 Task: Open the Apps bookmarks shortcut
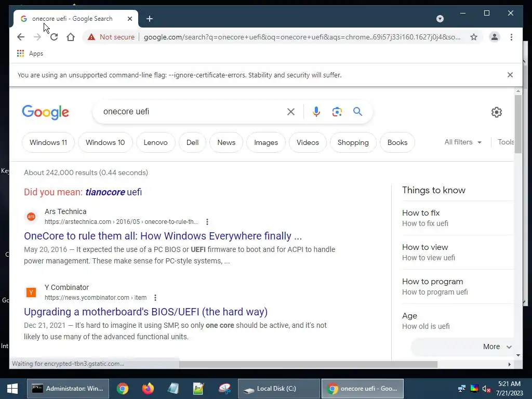pos(30,54)
